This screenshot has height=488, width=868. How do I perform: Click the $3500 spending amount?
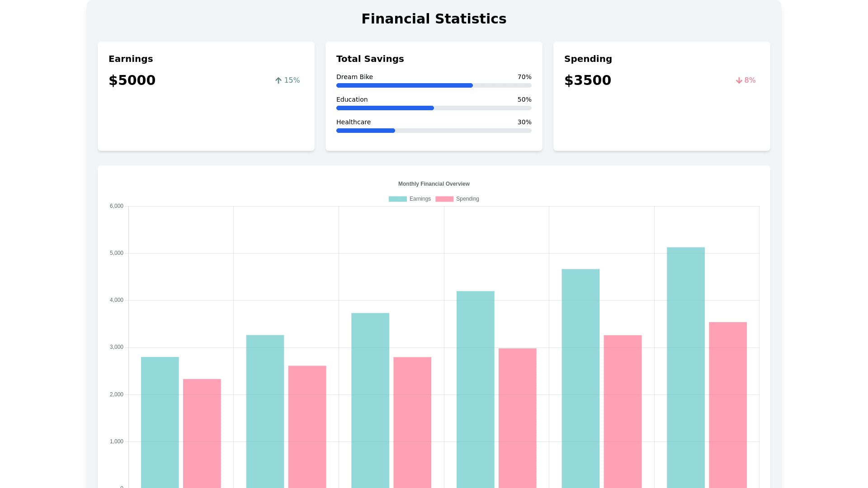(x=587, y=80)
